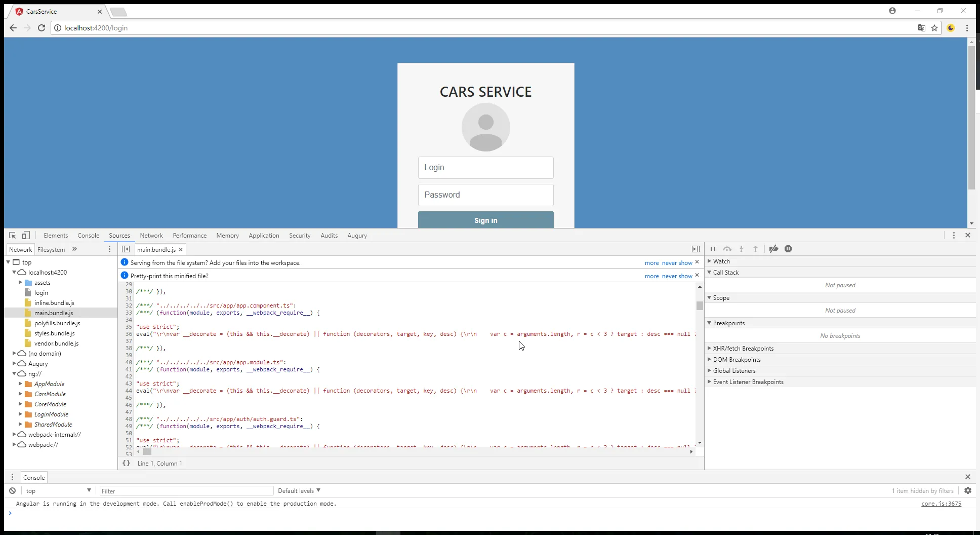This screenshot has width=980, height=535.
Task: Click the browser address bar
Action: (x=486, y=28)
